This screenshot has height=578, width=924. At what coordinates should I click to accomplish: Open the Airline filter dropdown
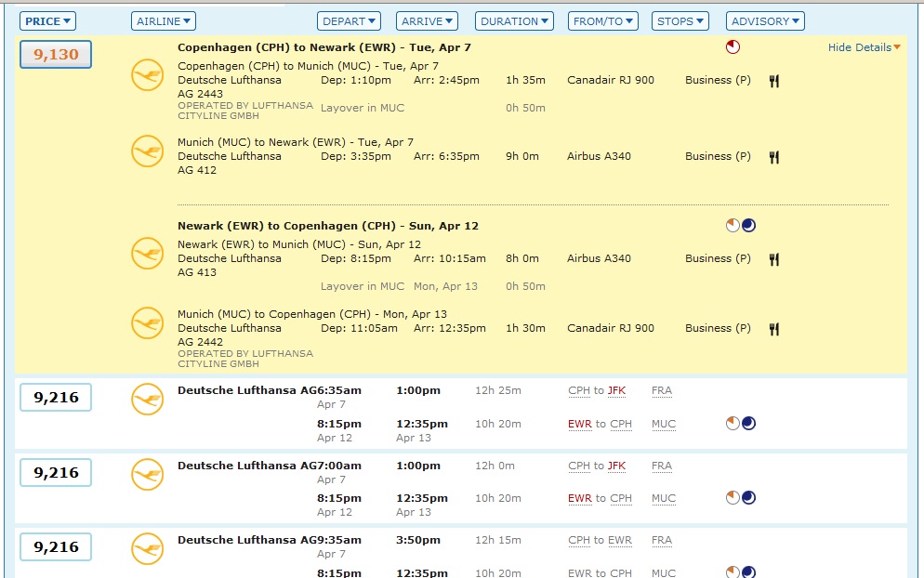(164, 21)
